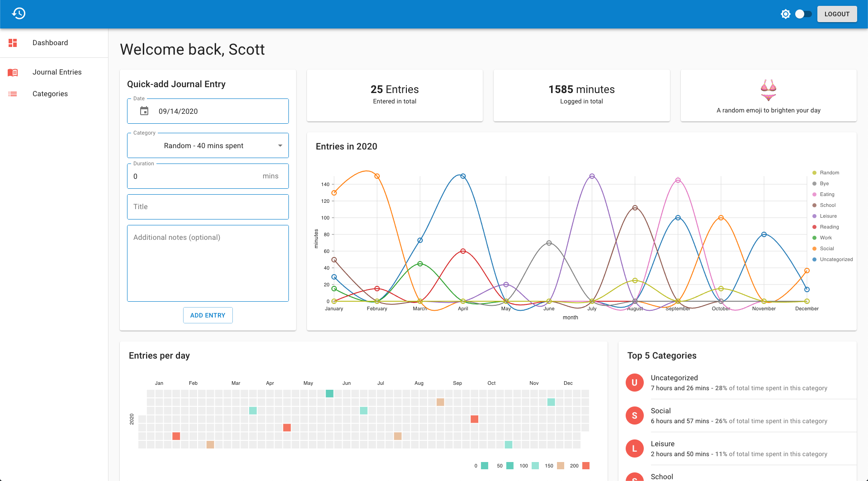Click the Categories list icon
Viewport: 868px width, 481px height.
[x=13, y=94]
